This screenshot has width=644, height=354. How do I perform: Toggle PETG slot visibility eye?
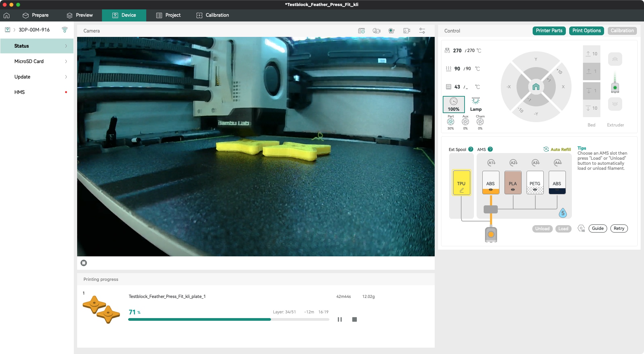point(535,190)
